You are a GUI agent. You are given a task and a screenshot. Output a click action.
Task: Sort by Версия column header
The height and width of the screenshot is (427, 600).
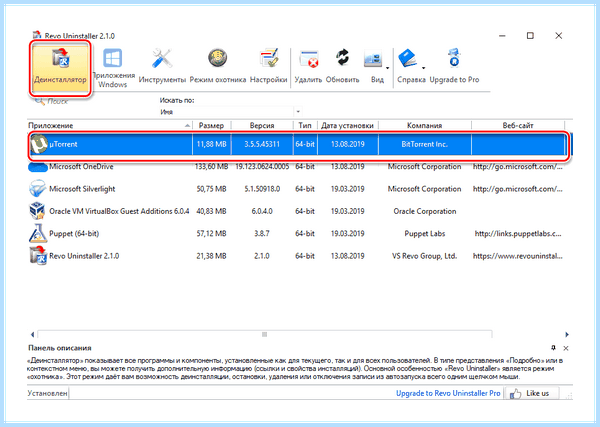point(262,125)
